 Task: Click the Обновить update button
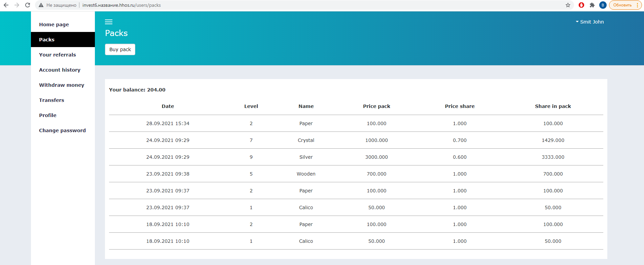[622, 5]
